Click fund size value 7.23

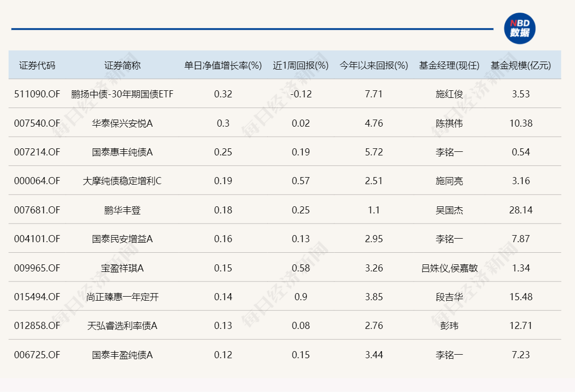521,355
